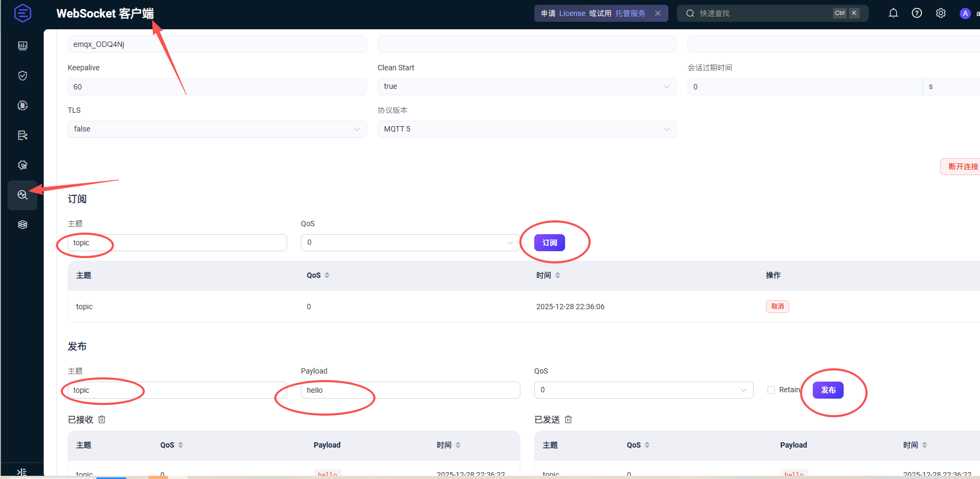Viewport: 980px width, 479px height.
Task: Open the publish QoS dropdown
Action: (643, 390)
